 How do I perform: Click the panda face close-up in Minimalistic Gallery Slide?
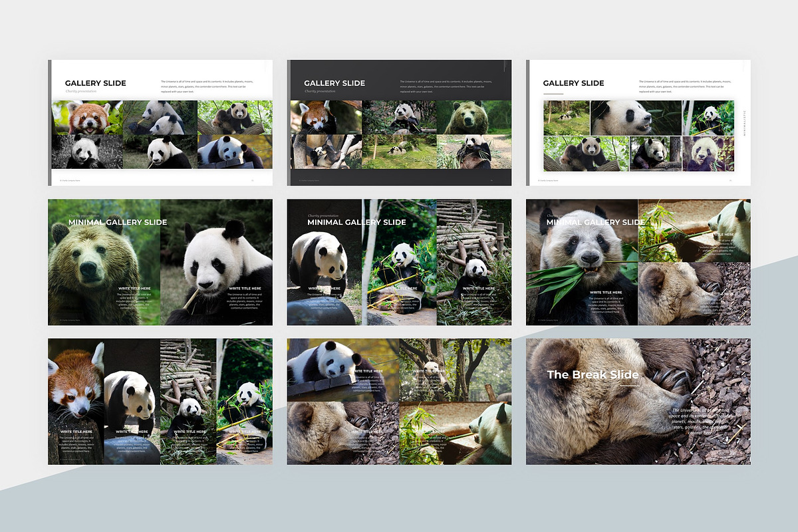pyautogui.click(x=636, y=118)
